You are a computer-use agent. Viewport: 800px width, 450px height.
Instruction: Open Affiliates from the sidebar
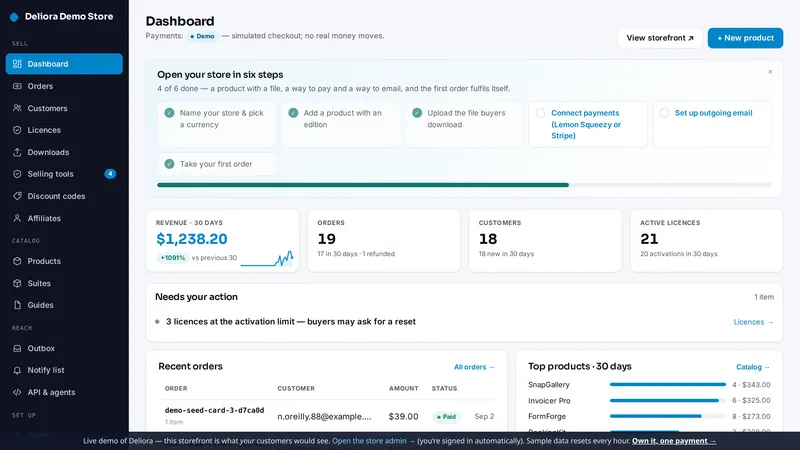coord(64,218)
